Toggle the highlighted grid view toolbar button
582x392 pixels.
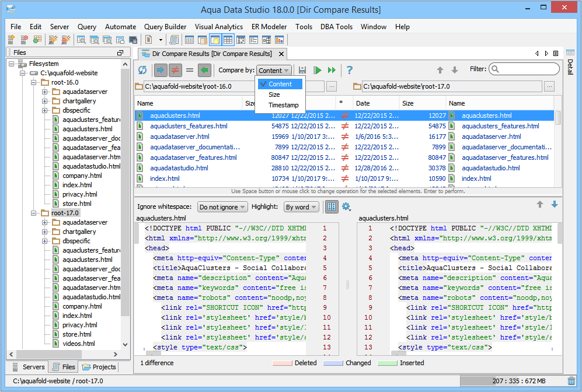(x=228, y=40)
